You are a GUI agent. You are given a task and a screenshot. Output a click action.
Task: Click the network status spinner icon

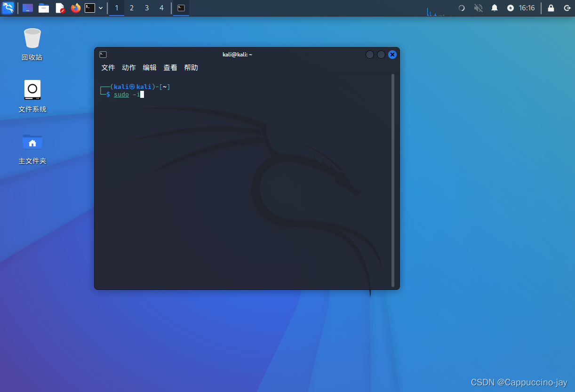click(x=462, y=8)
